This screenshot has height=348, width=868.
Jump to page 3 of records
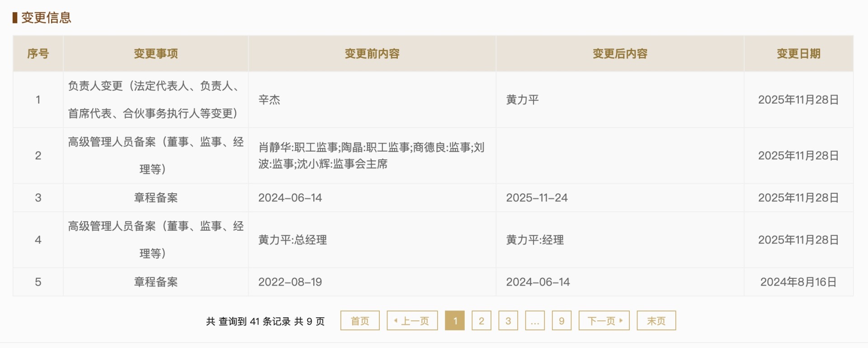508,320
